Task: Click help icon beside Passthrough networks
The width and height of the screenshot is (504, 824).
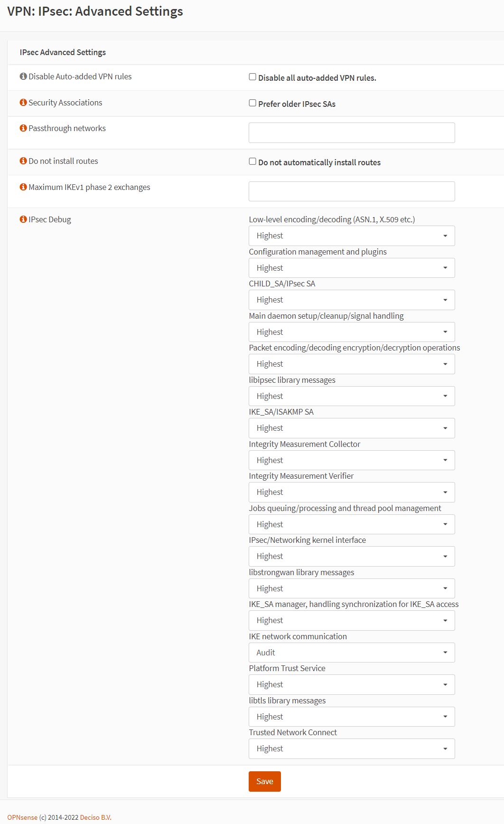Action: 23,128
